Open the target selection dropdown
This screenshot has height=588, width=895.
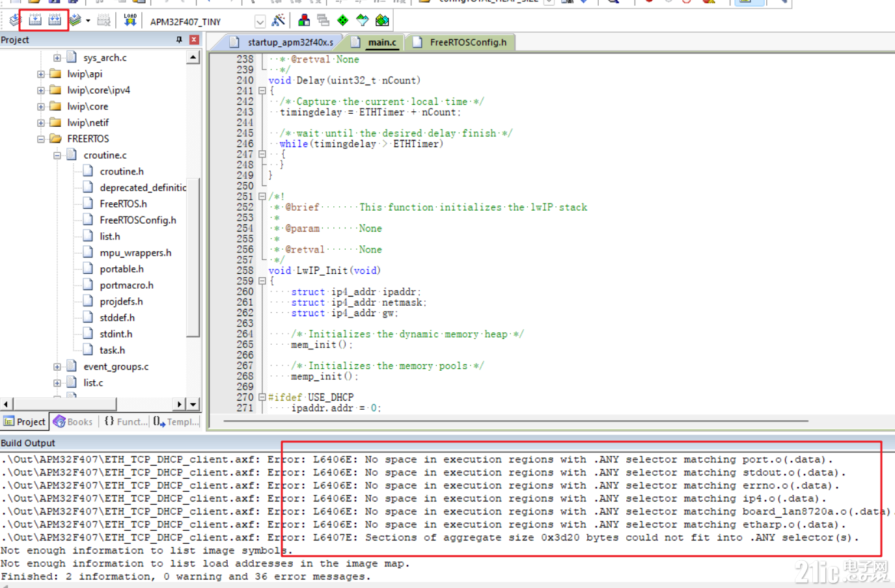click(x=260, y=21)
